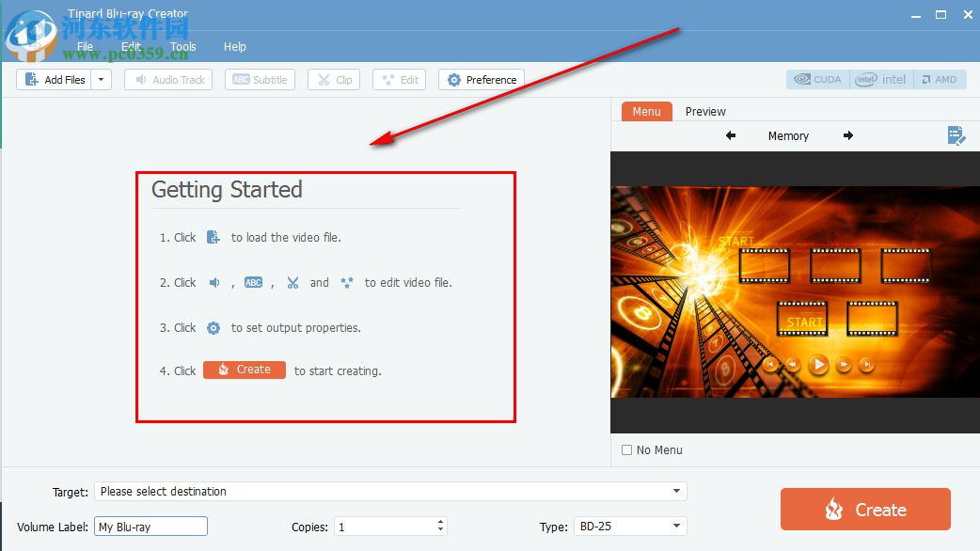Open the Edit menu
Viewport: 980px width, 551px height.
point(131,46)
